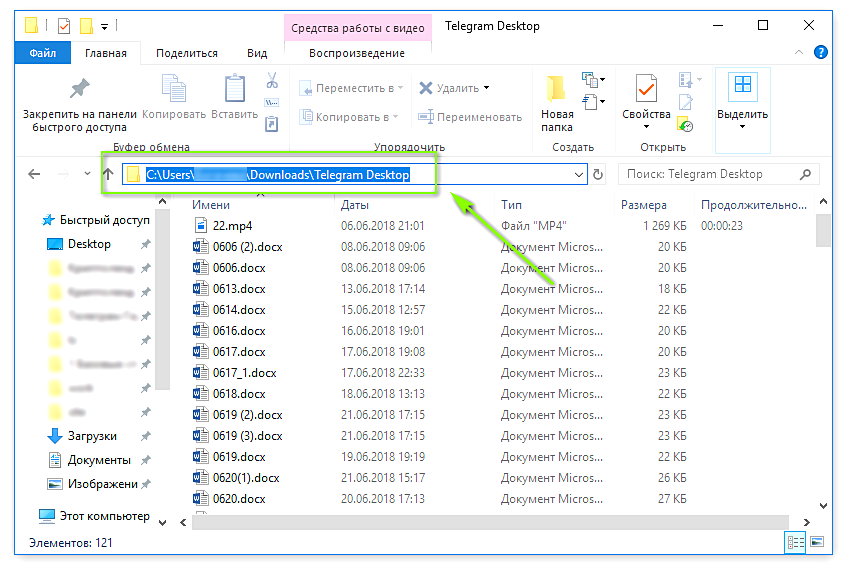The height and width of the screenshot is (575, 842).
Task: Click the Edit icon in Открыть group
Action: tap(686, 103)
